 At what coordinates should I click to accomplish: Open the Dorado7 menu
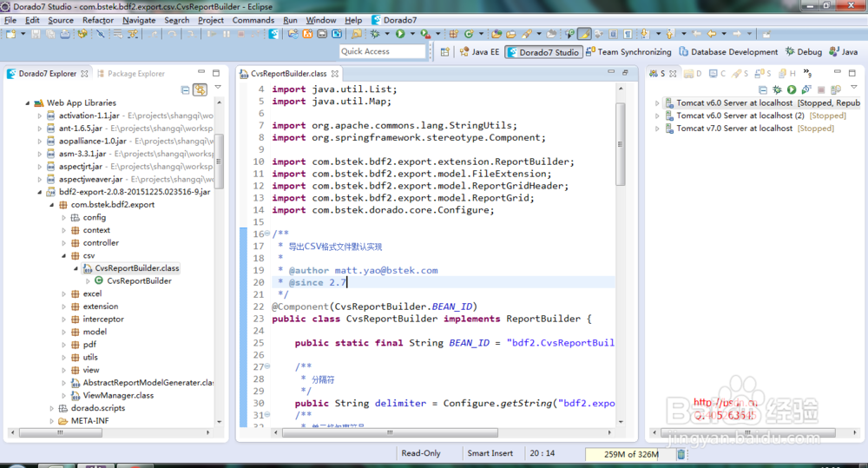394,20
